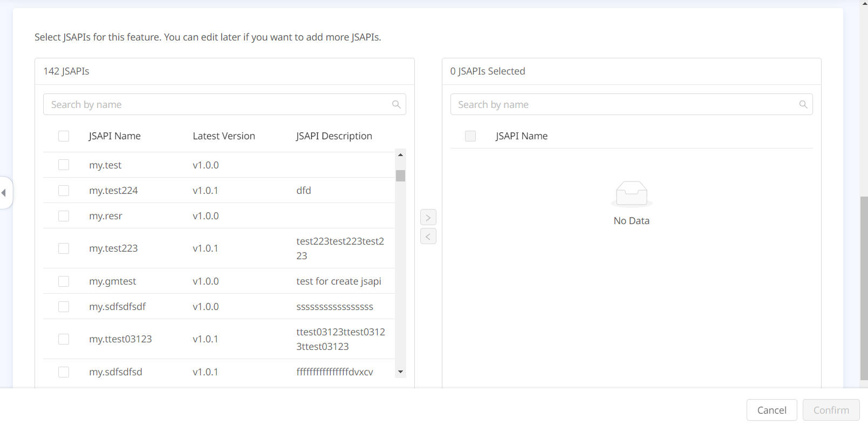The height and width of the screenshot is (425, 868).
Task: Click search icon in selected JSAPIs search box
Action: (803, 104)
